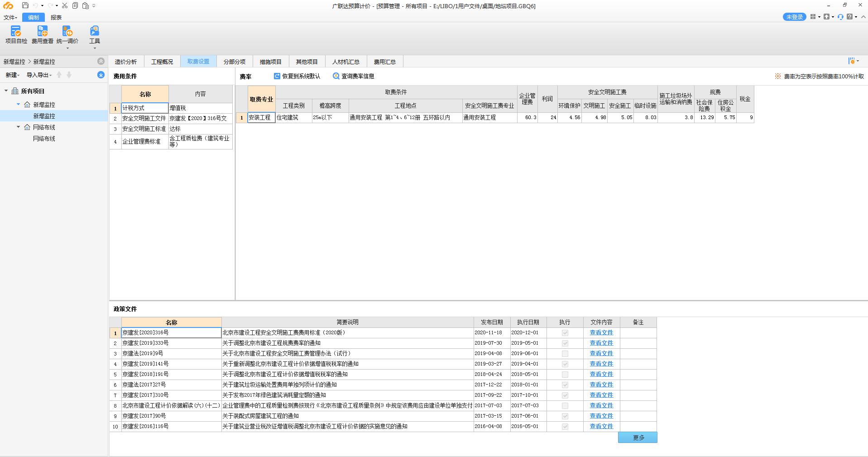Collapse the ribbon with top-right chevron

(863, 17)
